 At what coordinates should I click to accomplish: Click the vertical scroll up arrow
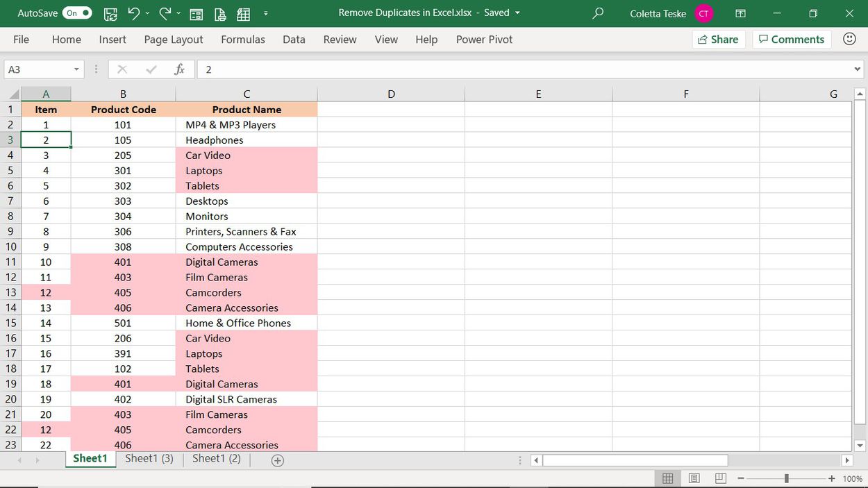point(860,94)
